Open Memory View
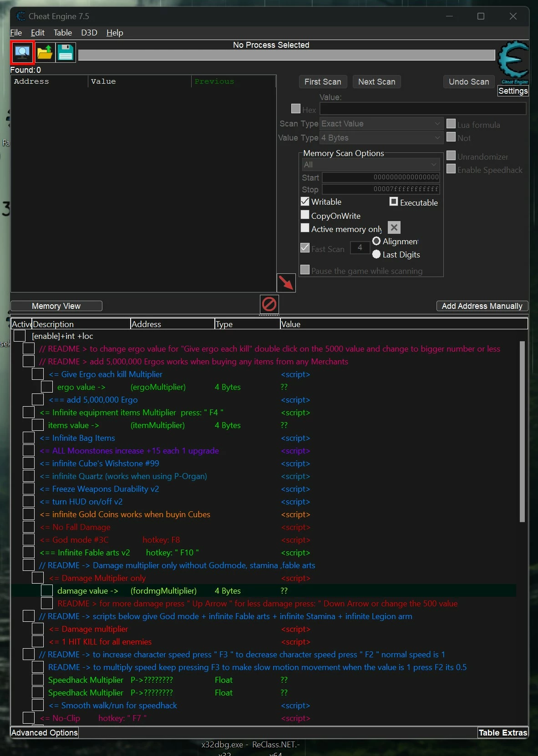 [56, 306]
